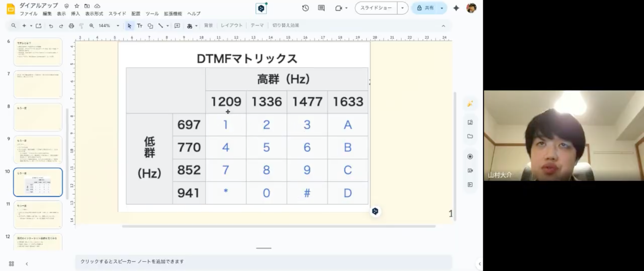Viewport: 644px width, 271px height.
Task: Switch to grid view icon
Action: [x=12, y=263]
